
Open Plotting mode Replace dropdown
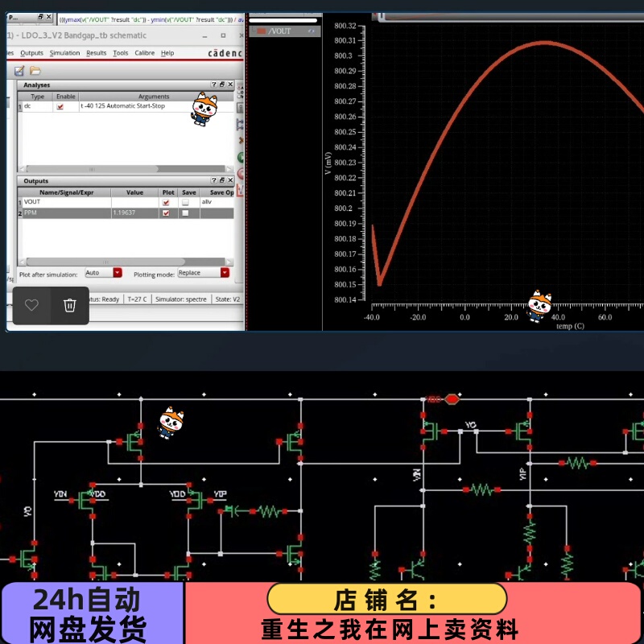[x=225, y=273]
